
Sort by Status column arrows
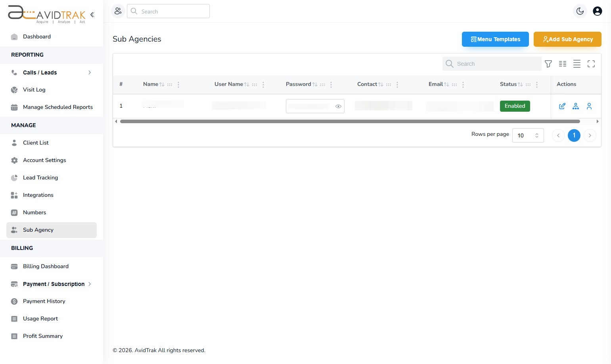coord(520,84)
